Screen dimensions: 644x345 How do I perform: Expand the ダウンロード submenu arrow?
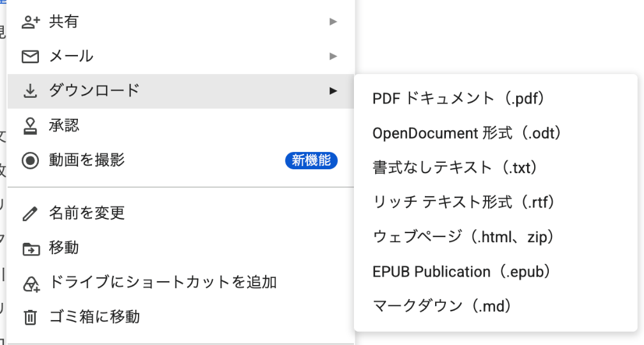[x=333, y=91]
